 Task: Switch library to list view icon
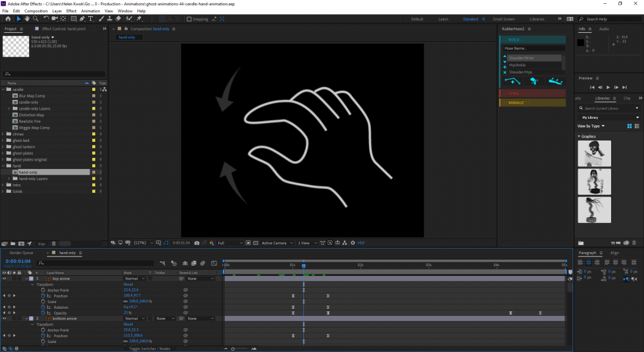(637, 126)
